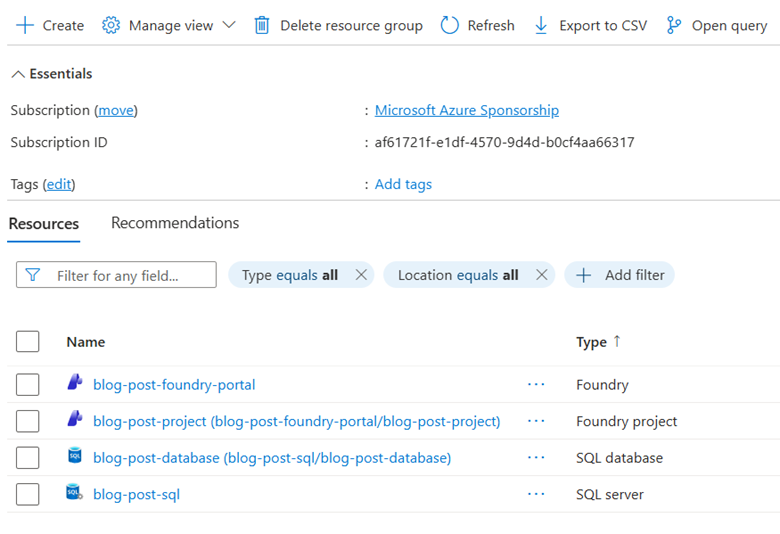Click the filter funnel icon
The width and height of the screenshot is (780, 534).
point(32,275)
